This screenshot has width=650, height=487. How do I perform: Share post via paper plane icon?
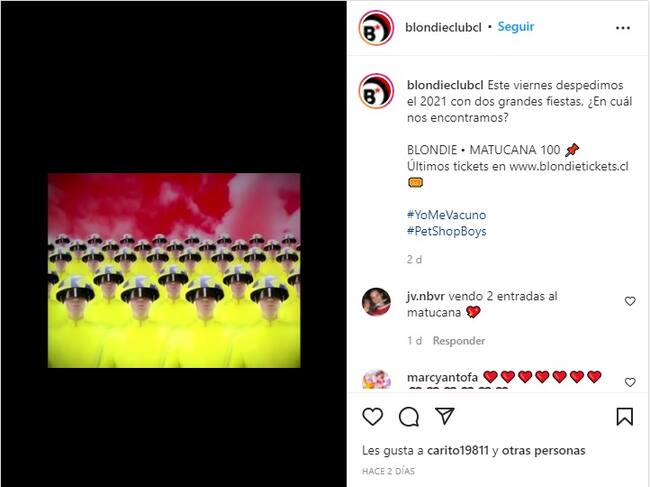click(x=445, y=416)
